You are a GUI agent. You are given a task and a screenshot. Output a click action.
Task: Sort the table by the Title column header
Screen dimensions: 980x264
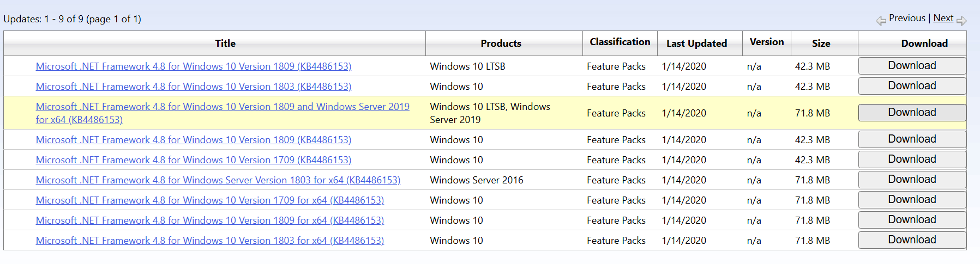[225, 43]
